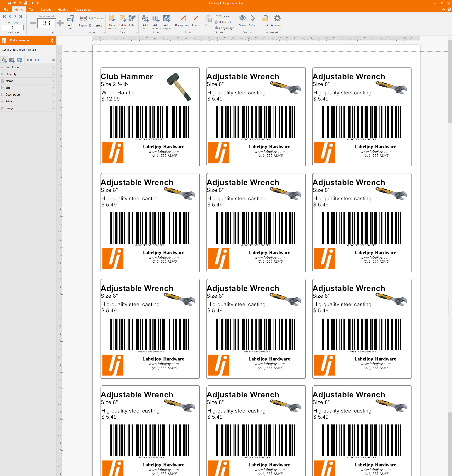
Task: Switch to the Home tab
Action: 19,10
